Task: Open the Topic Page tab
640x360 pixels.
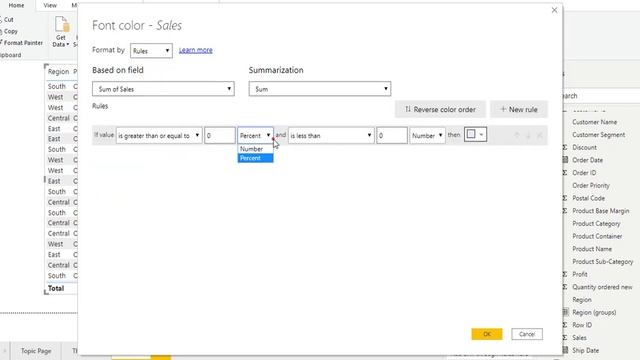Action: click(36, 351)
